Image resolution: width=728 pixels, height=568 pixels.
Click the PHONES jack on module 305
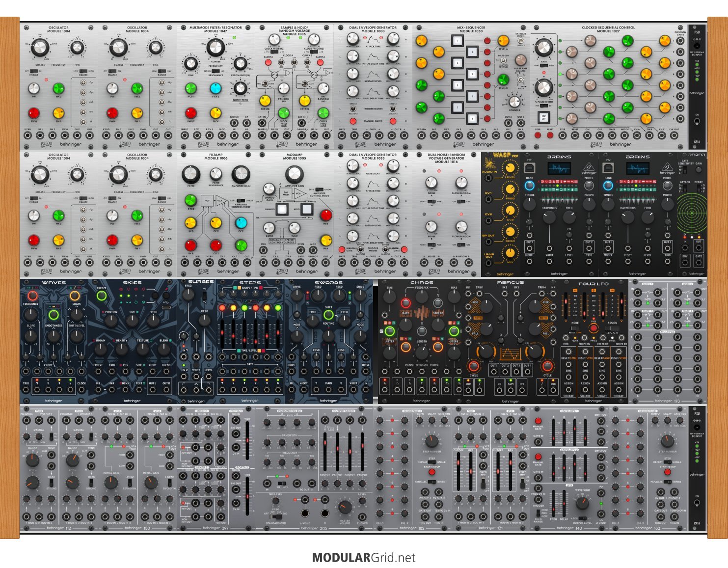[362, 517]
